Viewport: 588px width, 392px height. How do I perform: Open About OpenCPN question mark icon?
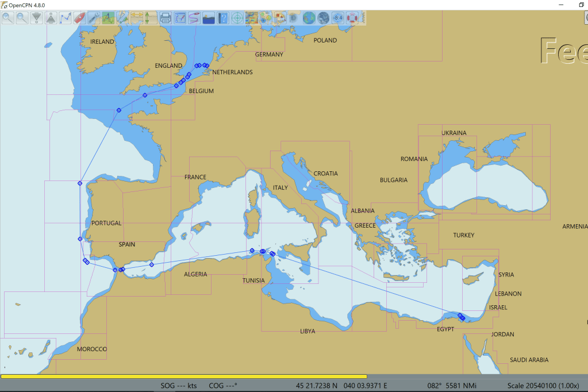coord(223,18)
